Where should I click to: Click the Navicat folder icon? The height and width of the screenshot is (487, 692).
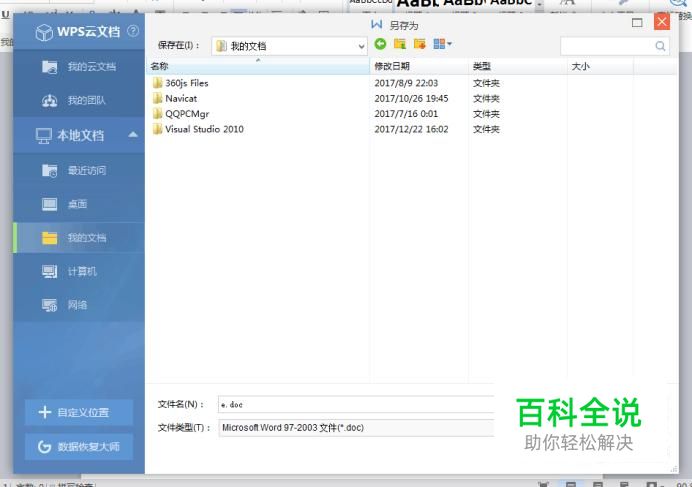(157, 98)
